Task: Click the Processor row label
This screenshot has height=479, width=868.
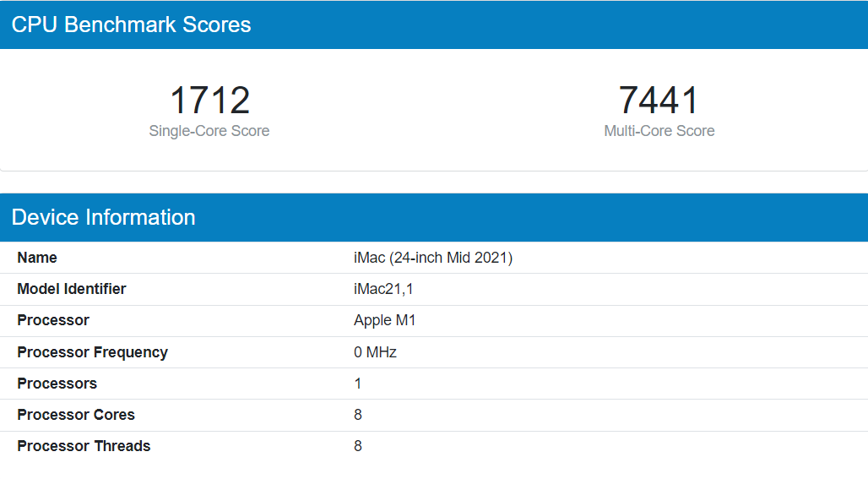Action: point(53,320)
